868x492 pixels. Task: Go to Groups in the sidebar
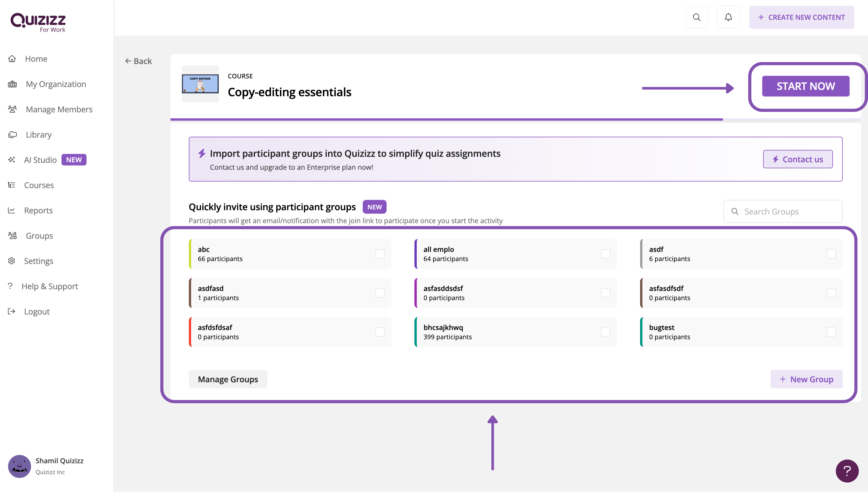click(x=39, y=236)
